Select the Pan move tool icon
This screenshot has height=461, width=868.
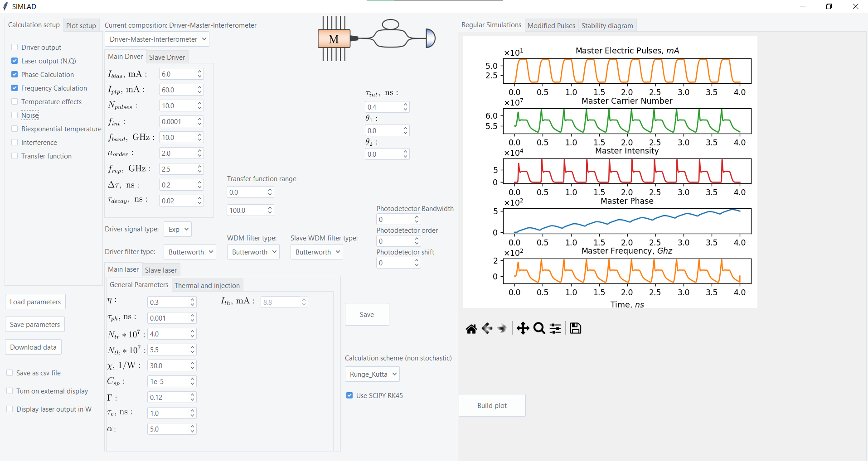pyautogui.click(x=523, y=328)
